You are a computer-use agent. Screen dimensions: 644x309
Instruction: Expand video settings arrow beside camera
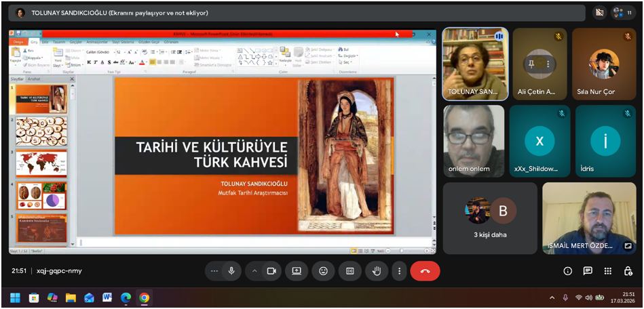pyautogui.click(x=254, y=271)
